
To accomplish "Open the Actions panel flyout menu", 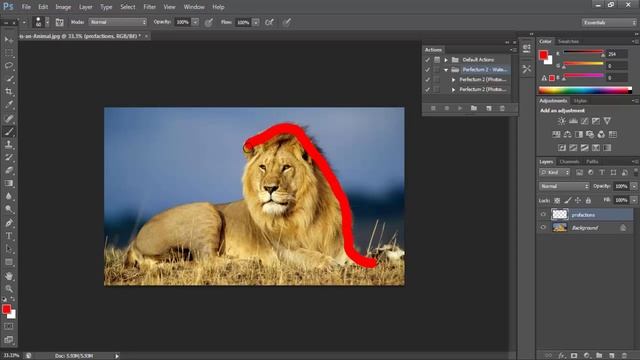I will pyautogui.click(x=513, y=50).
